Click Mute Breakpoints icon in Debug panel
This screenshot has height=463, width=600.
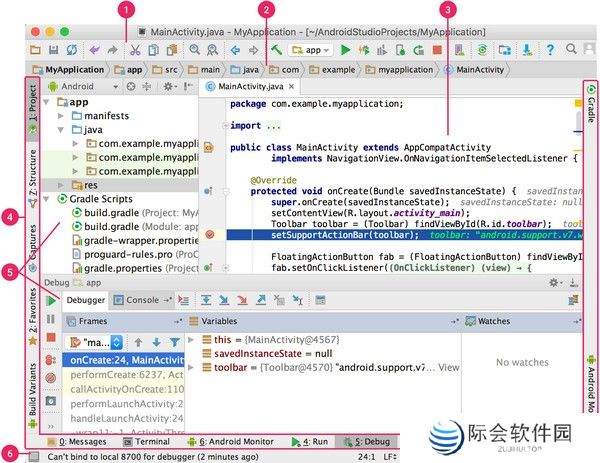(51, 378)
